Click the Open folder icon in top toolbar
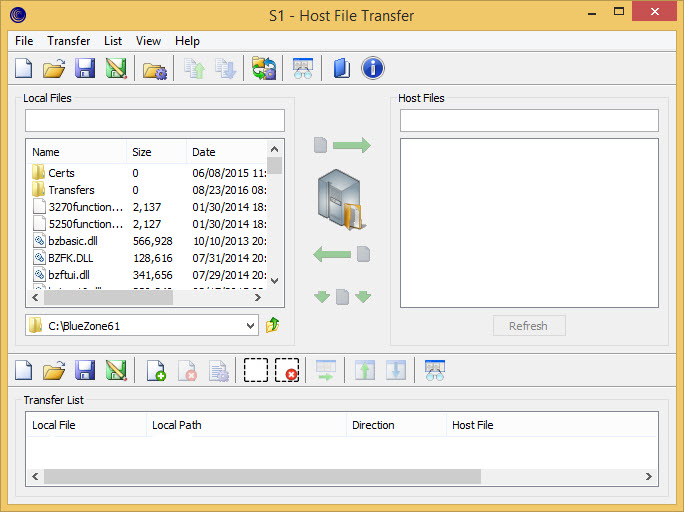The height and width of the screenshot is (512, 684). (x=54, y=68)
